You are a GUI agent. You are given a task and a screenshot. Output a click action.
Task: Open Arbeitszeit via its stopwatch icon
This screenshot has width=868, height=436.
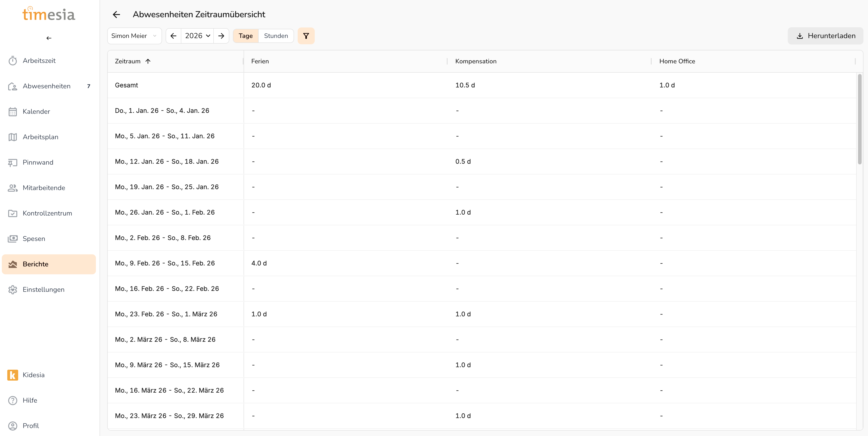tap(13, 61)
